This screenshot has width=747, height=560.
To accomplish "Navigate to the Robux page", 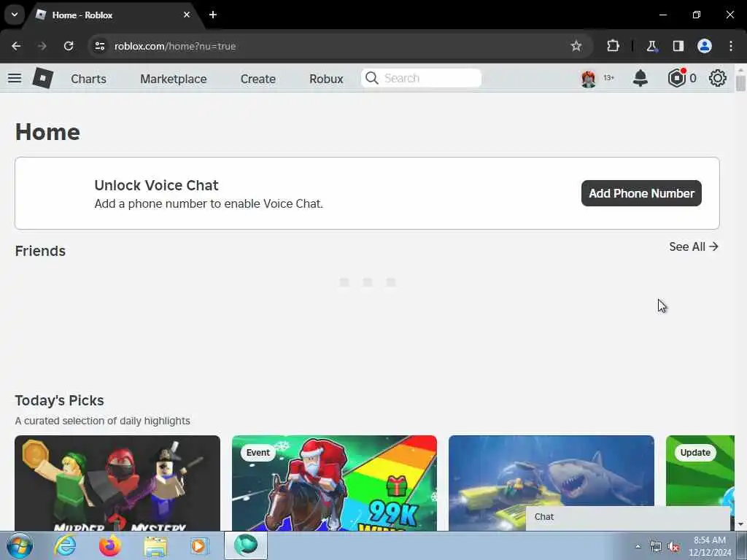I will click(326, 79).
